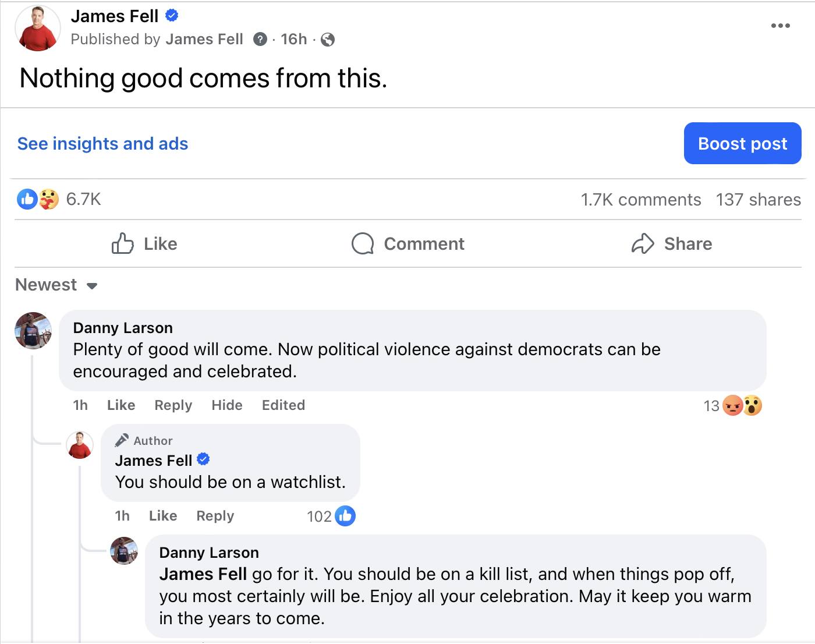Click the question mark icon beside Published by James Fell
Screen dimensions: 815x644
tap(260, 40)
